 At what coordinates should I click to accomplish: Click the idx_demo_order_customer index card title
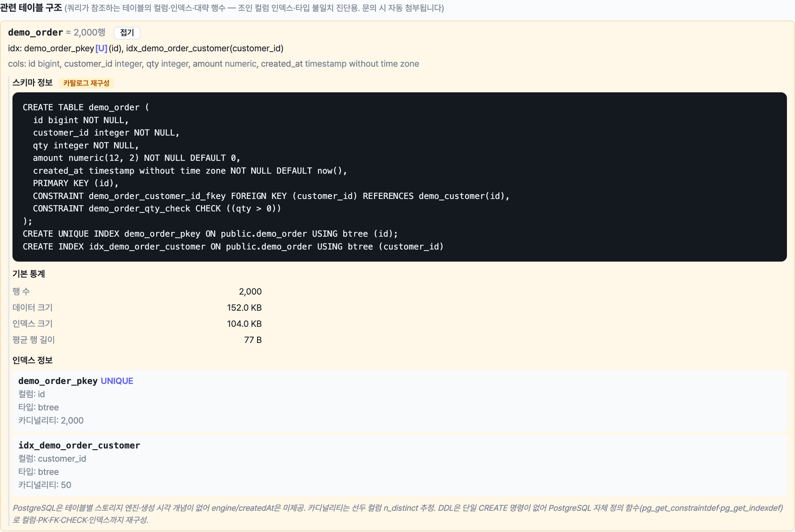point(79,446)
